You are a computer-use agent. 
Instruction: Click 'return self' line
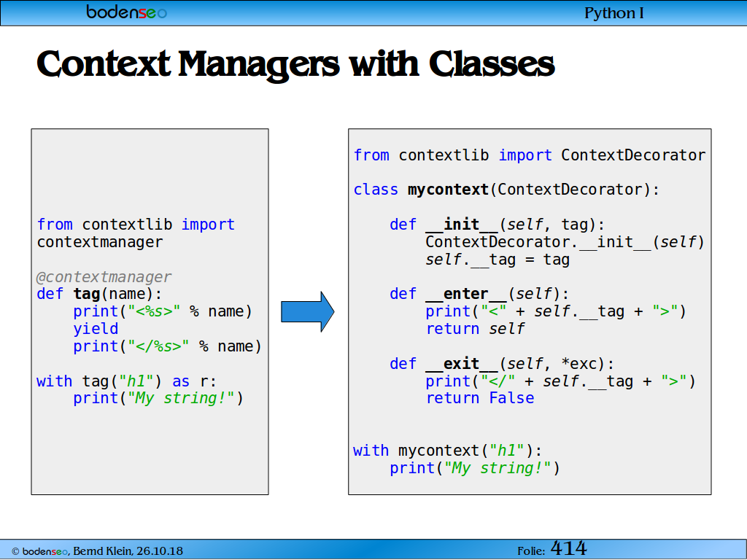click(x=475, y=329)
